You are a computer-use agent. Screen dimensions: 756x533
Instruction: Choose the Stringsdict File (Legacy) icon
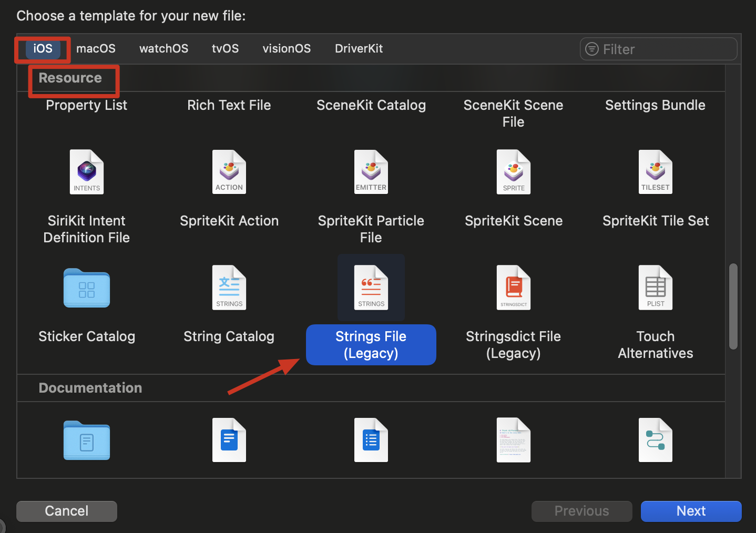[514, 288]
